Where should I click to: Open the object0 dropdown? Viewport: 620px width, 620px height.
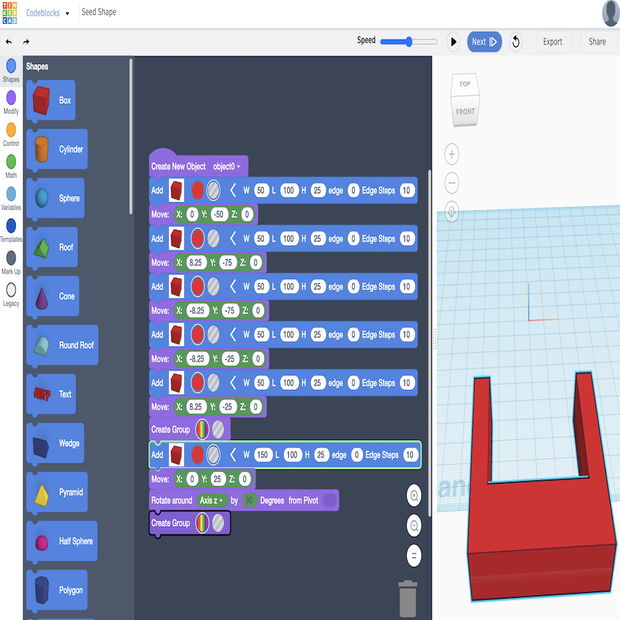(227, 166)
